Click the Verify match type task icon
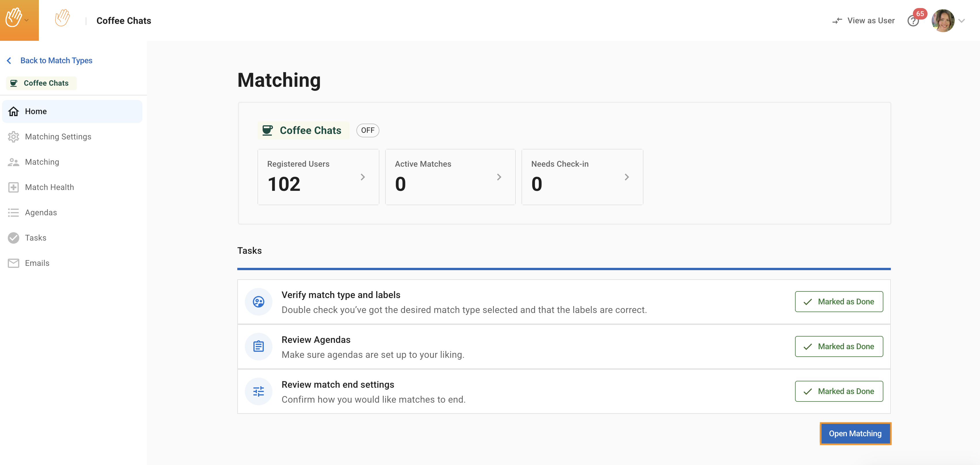This screenshot has width=980, height=465. pos(258,302)
